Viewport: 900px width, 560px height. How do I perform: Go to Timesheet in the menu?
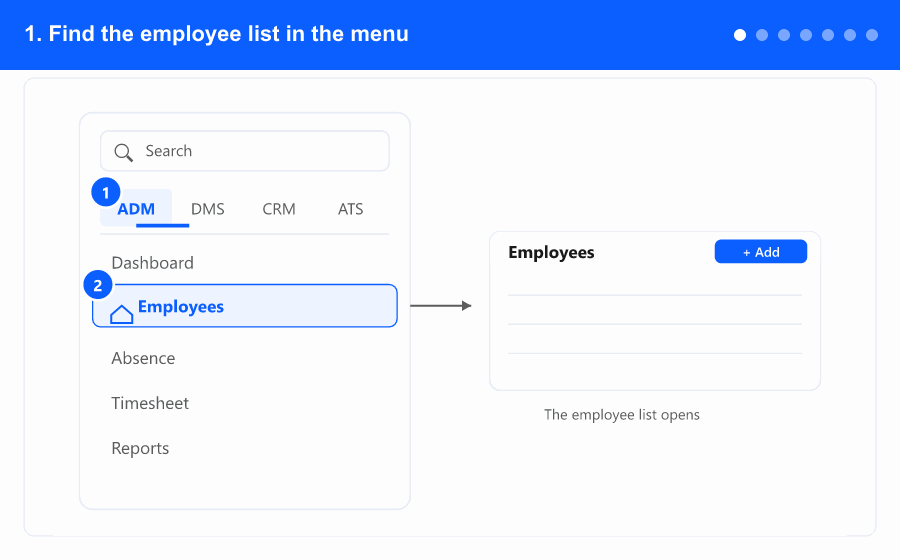point(150,403)
